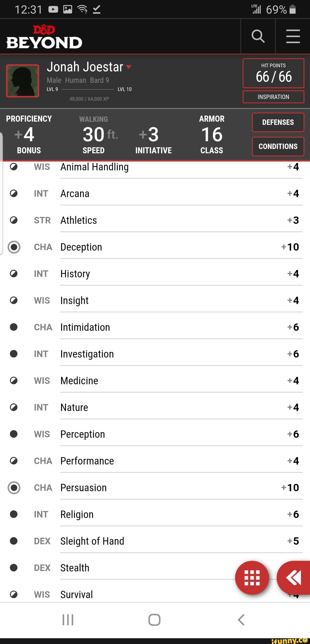Open the Walking speed 30 ft. panel
The image size is (310, 644).
[94, 135]
